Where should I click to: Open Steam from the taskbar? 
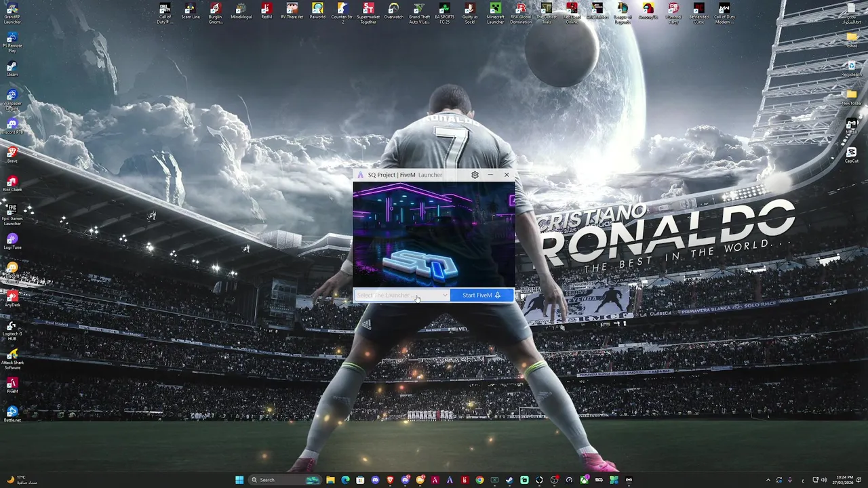point(509,480)
